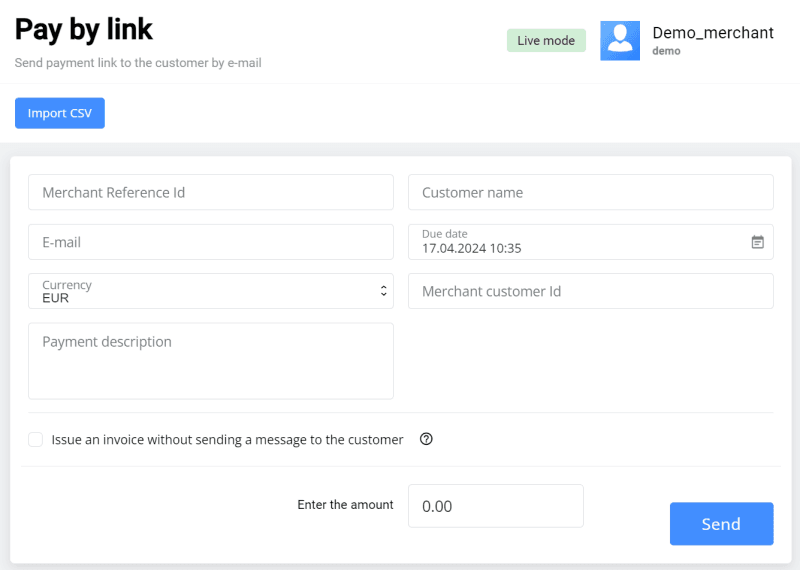800x570 pixels.
Task: Click the Enter the amount label
Action: tap(345, 505)
